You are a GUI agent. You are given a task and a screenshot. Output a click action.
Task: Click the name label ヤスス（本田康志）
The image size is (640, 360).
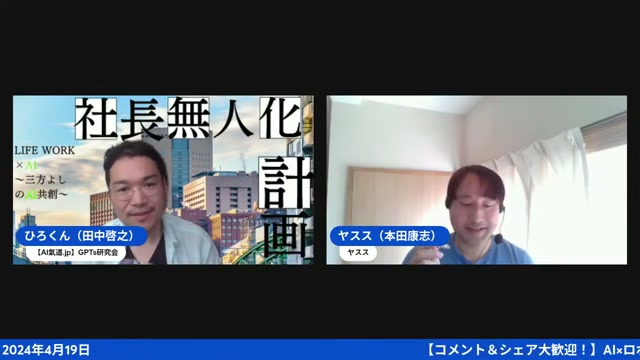coord(390,236)
